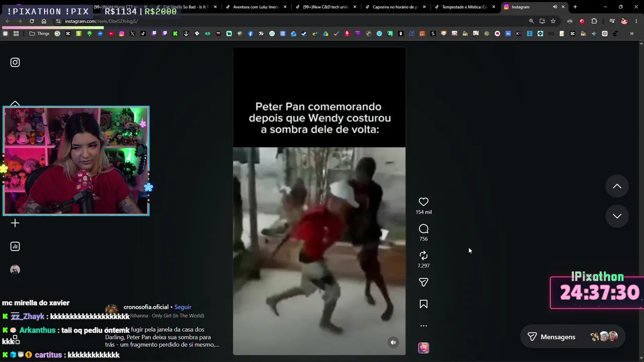
Task: Click the install app icon in address bar
Action: [x=542, y=21]
